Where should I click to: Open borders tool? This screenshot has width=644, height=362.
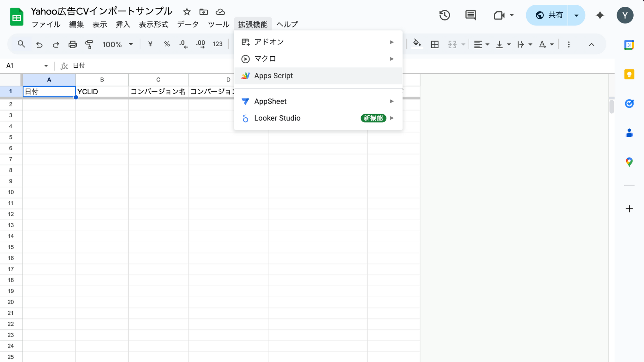coord(435,44)
